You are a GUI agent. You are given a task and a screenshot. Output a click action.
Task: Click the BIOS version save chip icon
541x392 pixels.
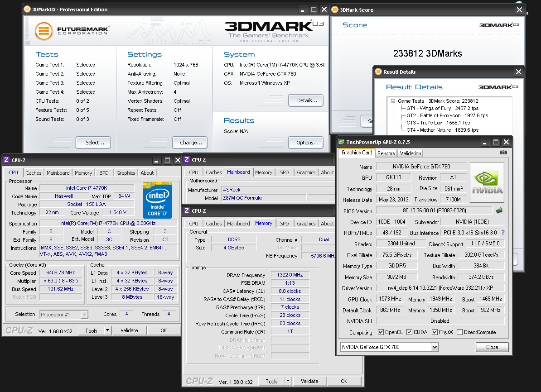[499, 210]
